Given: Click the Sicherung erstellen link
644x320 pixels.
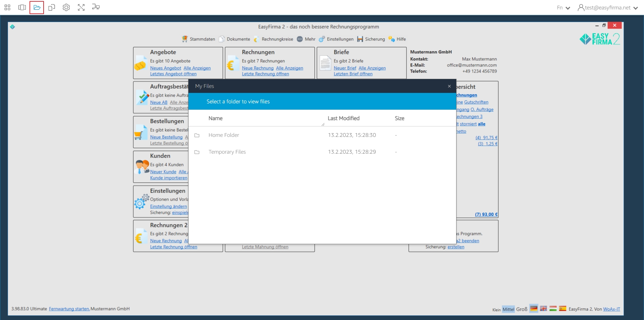Looking at the screenshot, I should click(456, 247).
